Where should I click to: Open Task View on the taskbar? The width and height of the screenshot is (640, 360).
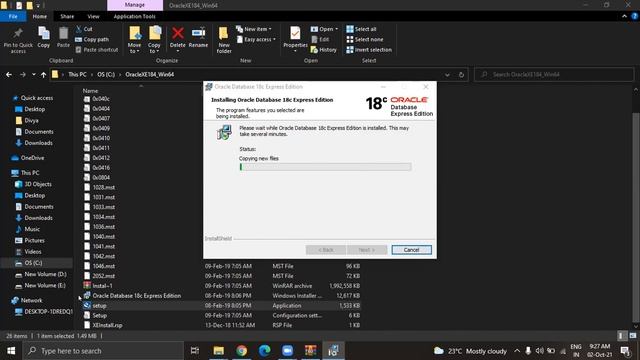click(x=195, y=351)
